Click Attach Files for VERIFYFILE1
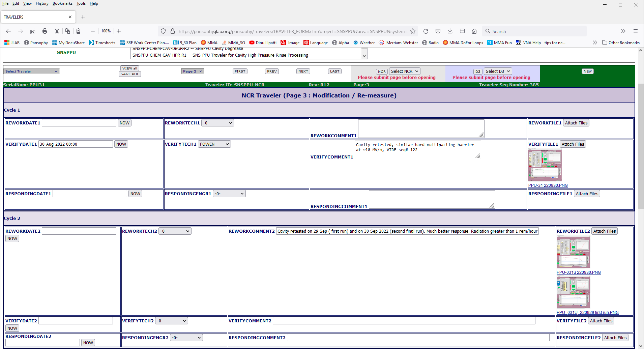Image resolution: width=644 pixels, height=349 pixels. coord(573,144)
